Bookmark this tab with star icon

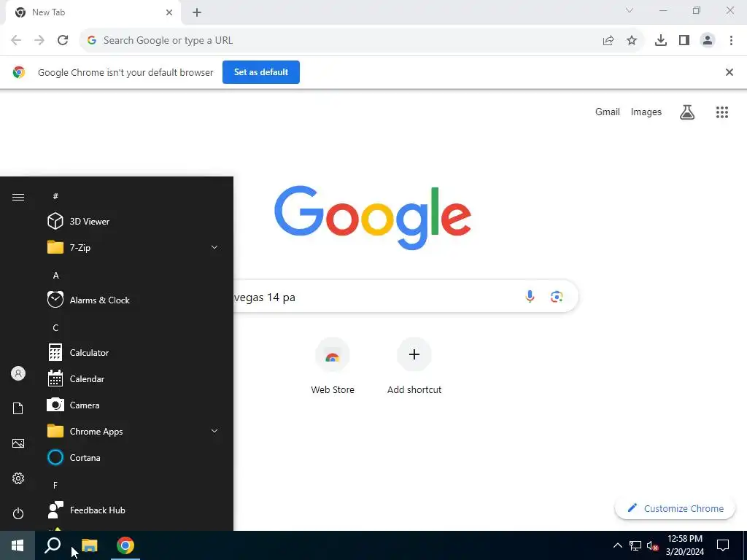pos(632,41)
